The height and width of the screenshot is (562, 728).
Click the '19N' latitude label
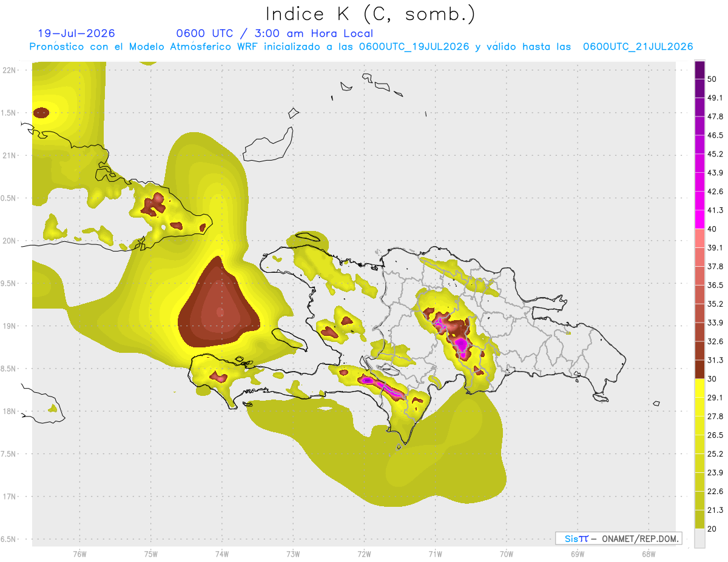coord(8,326)
